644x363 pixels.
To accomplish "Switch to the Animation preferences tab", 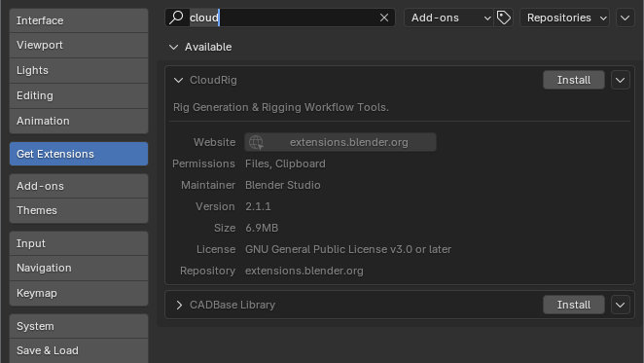I will point(79,121).
